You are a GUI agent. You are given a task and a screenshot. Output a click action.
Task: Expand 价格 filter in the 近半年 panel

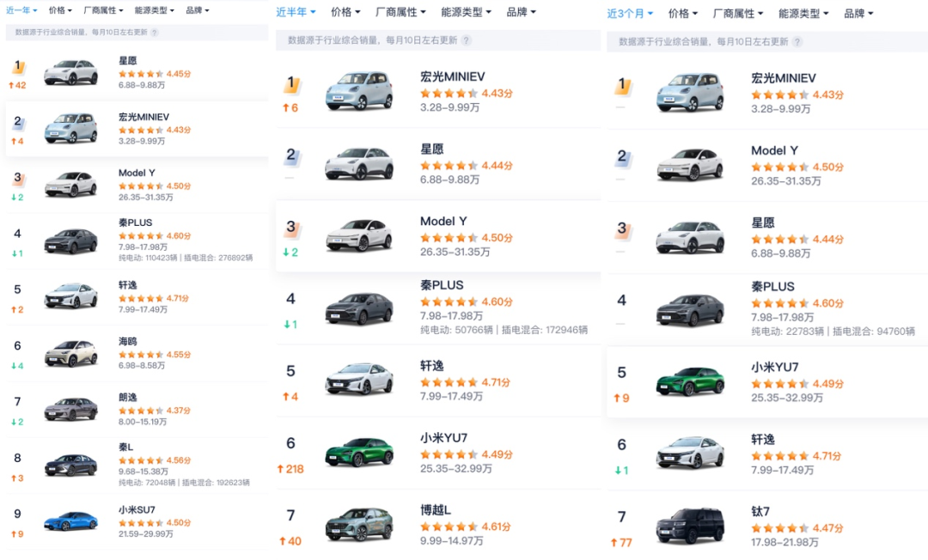click(345, 12)
